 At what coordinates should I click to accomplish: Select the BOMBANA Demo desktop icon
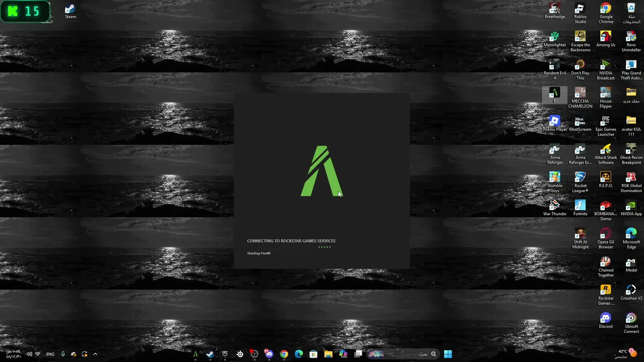pyautogui.click(x=606, y=211)
